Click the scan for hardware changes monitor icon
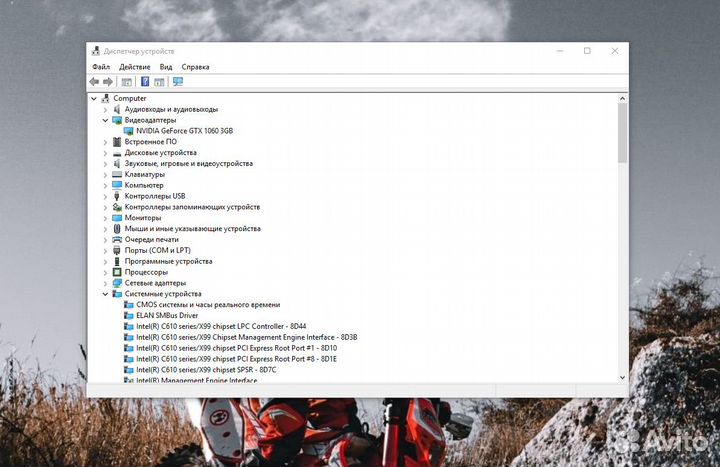Viewport: 720px width, 467px height. click(178, 82)
